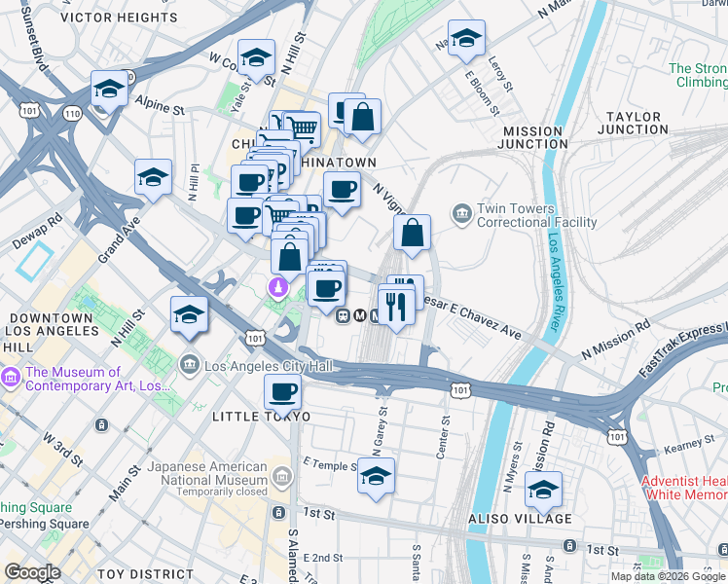Click the 'E 2nd St' street label
This screenshot has height=584, width=728.
[x=323, y=558]
